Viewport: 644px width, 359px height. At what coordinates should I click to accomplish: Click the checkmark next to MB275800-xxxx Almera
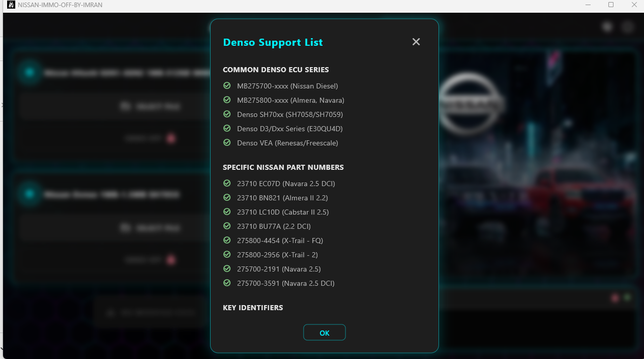(227, 100)
